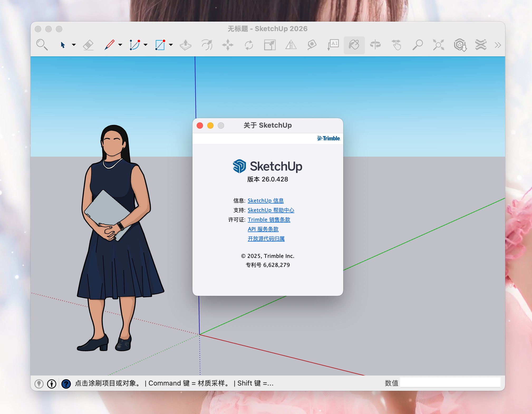Viewport: 532px width, 414px height.
Task: Click the 开放源代码归属 link
Action: [266, 239]
